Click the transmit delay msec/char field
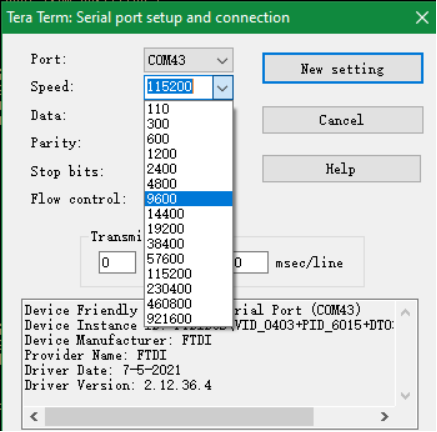 [117, 263]
